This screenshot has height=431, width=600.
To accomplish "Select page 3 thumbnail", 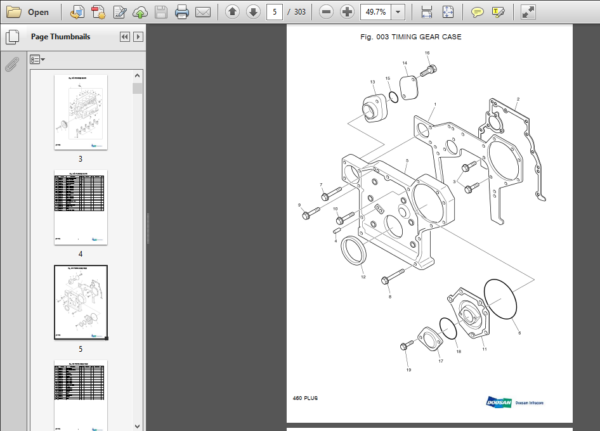I will [81, 113].
